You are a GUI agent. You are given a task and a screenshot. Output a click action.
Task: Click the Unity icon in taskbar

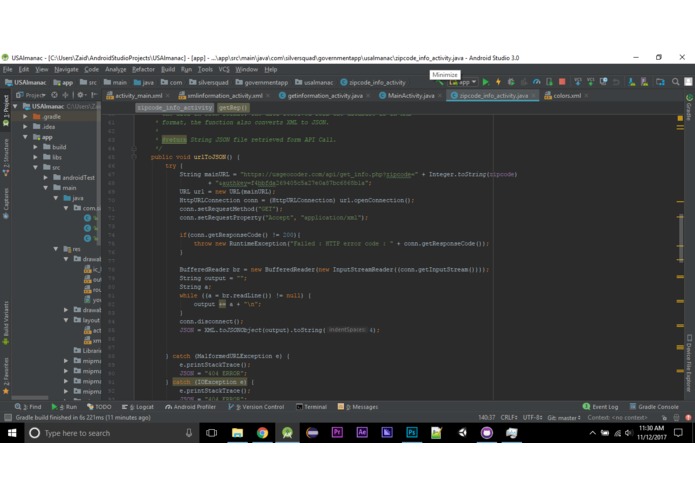tap(462, 433)
